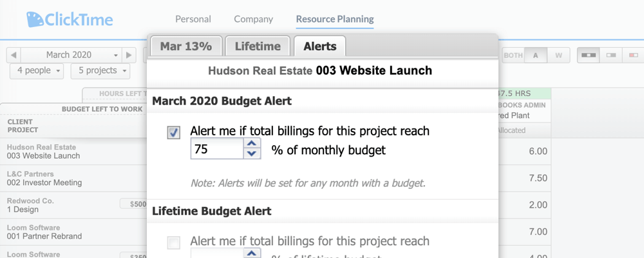The image size is (644, 258).
Task: Toggle the A view button
Action: 535,55
